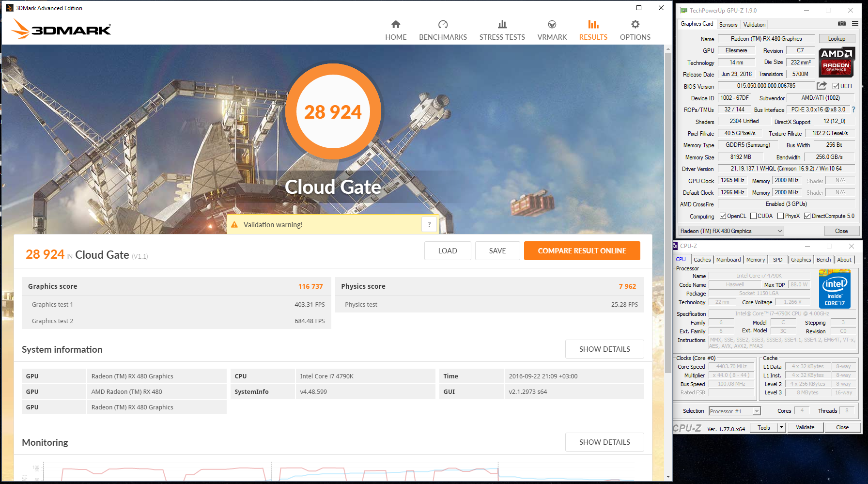Open the Graphics tab in CPU-Z

pos(801,260)
